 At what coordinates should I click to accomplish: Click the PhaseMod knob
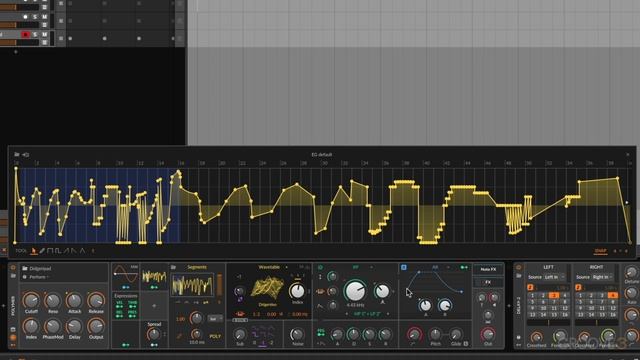(53, 326)
